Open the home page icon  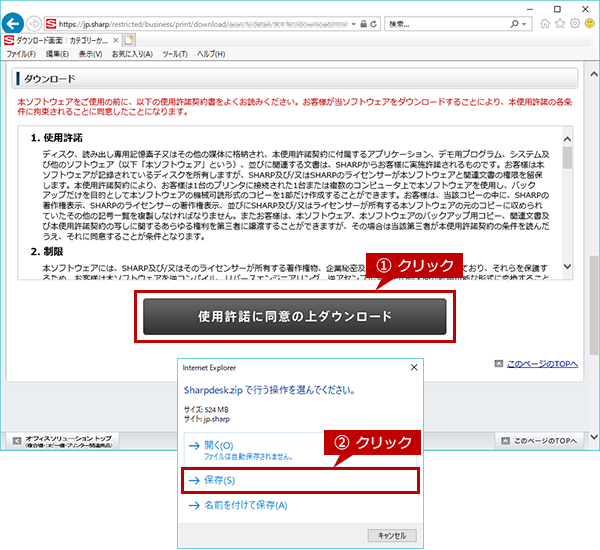click(x=545, y=24)
